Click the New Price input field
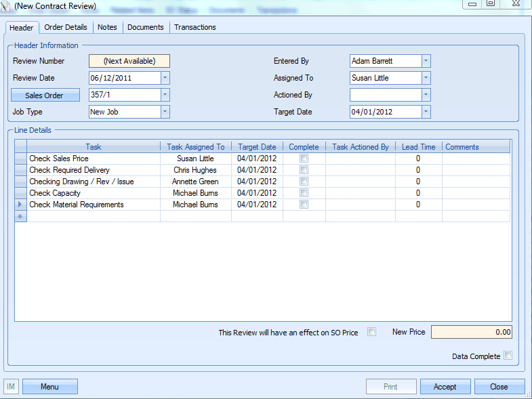The width and height of the screenshot is (532, 399). pyautogui.click(x=471, y=332)
